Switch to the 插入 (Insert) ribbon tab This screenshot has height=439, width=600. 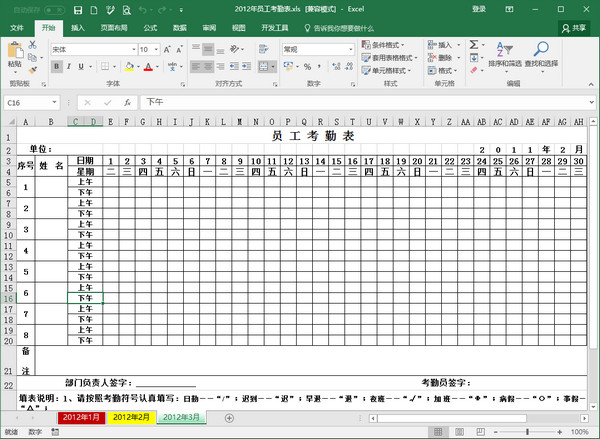[x=78, y=28]
